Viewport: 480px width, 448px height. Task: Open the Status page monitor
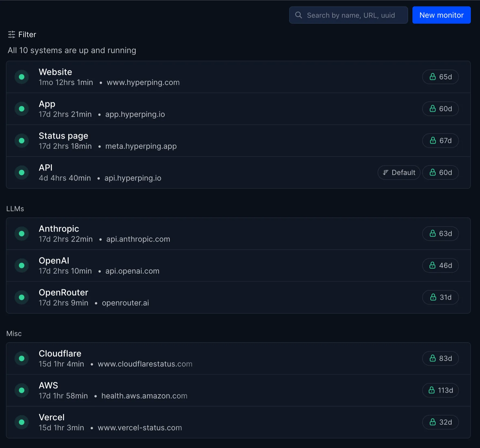(238, 141)
